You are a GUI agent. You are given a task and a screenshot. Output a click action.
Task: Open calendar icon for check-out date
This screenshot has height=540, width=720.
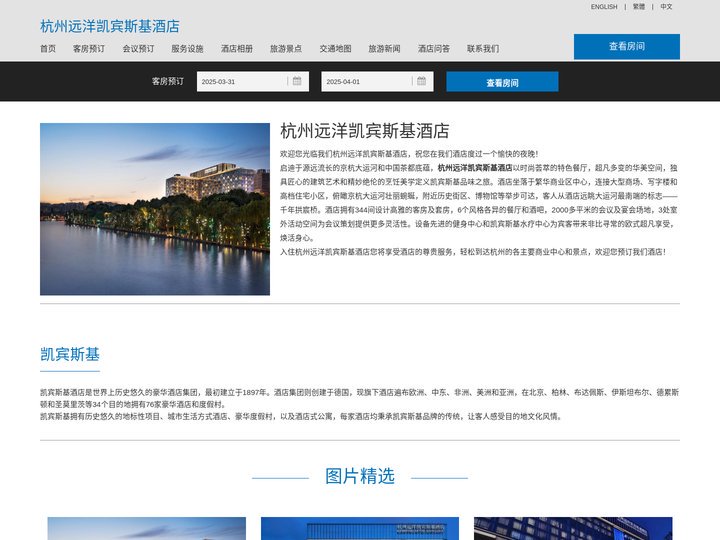coord(422,81)
